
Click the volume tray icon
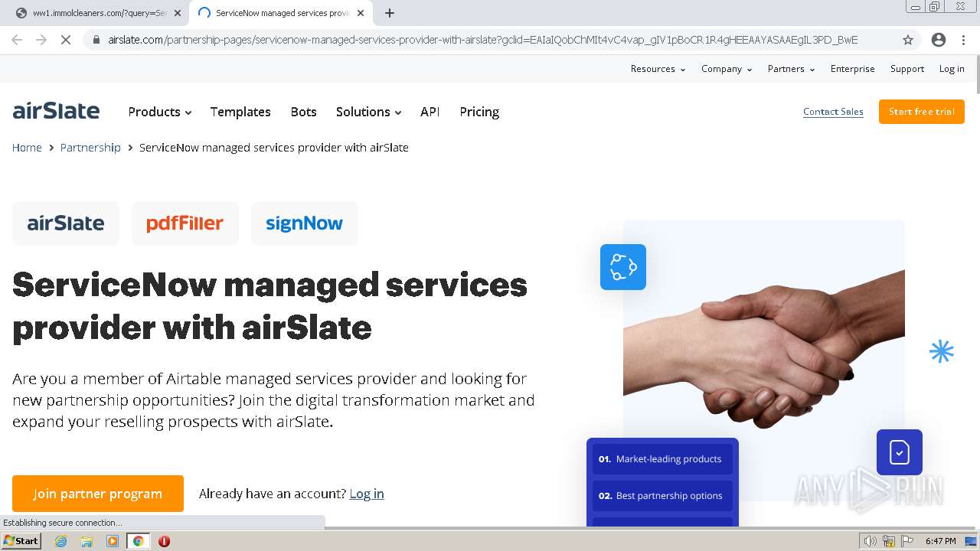871,541
